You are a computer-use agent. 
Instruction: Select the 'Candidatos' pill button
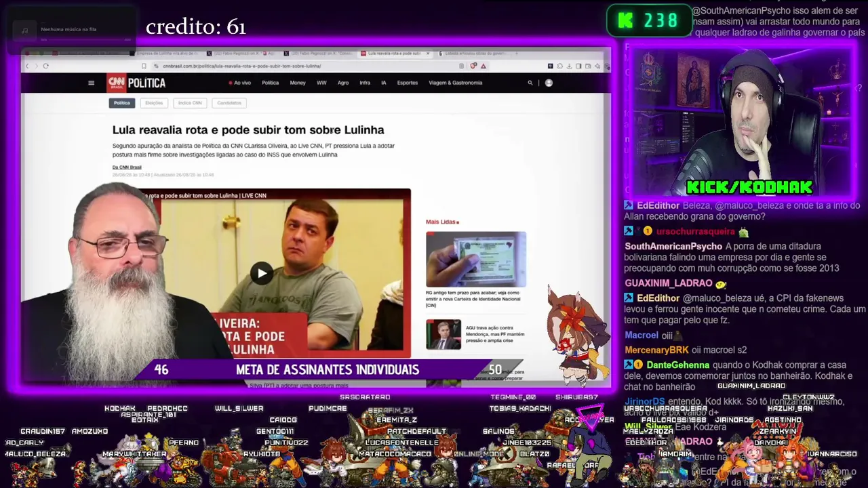pos(229,103)
